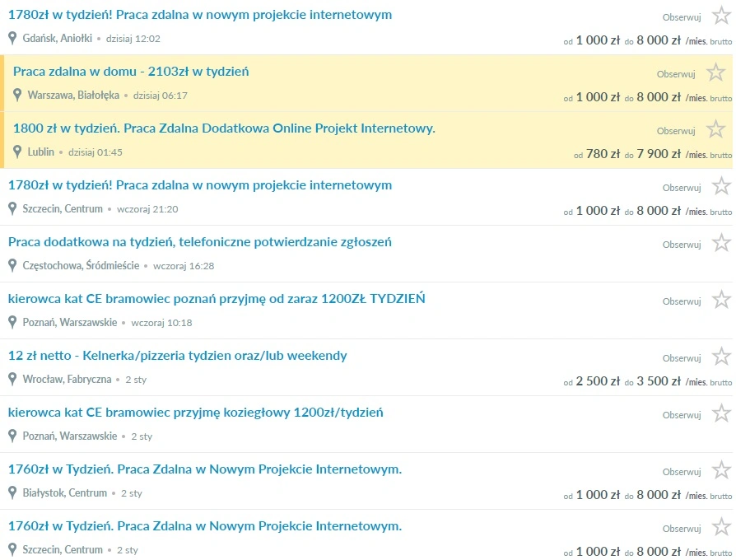Open "1800 zł w tydzień" Praca Zdalna Dodatkowa title
736x560 pixels.
click(224, 128)
